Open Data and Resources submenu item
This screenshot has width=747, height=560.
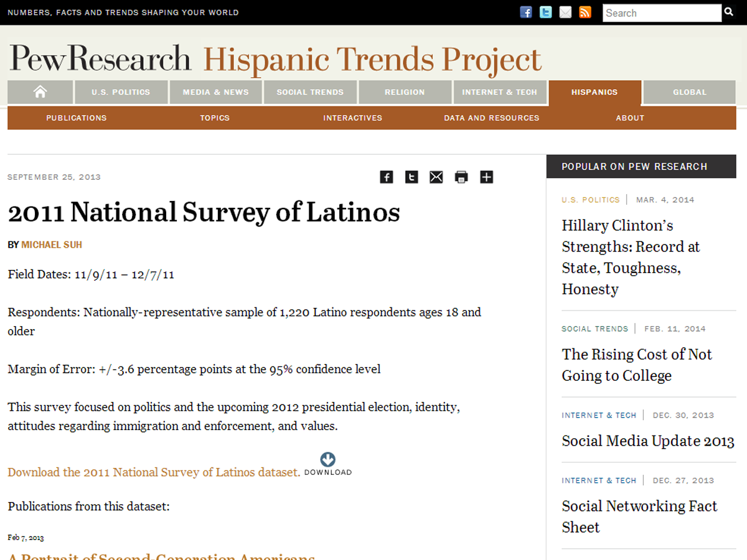[492, 118]
